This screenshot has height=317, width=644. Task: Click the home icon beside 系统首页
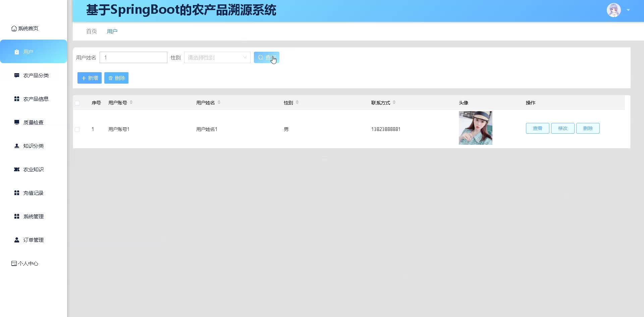(x=14, y=29)
